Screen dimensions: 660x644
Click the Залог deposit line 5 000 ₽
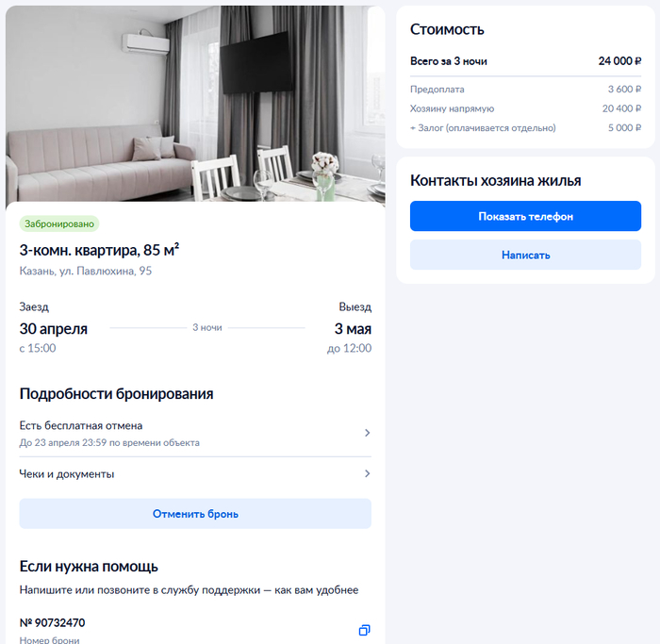(x=525, y=127)
